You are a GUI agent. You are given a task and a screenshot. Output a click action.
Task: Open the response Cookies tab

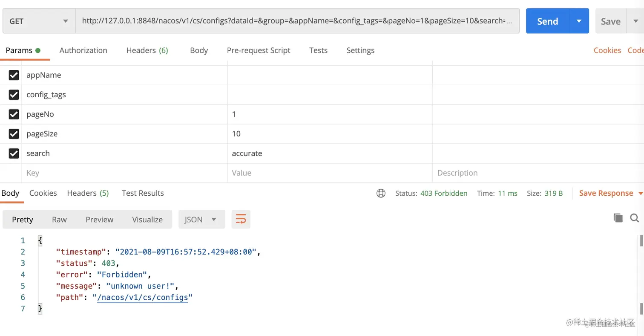click(43, 193)
